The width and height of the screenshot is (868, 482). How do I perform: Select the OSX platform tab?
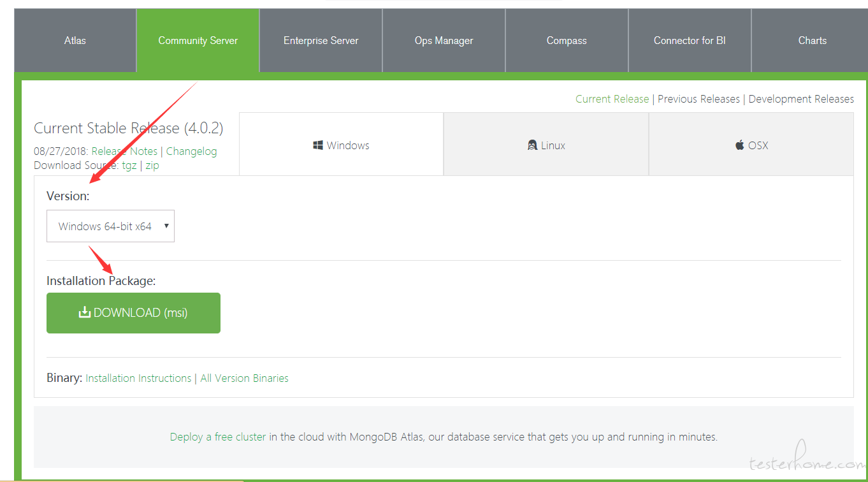pyautogui.click(x=751, y=145)
